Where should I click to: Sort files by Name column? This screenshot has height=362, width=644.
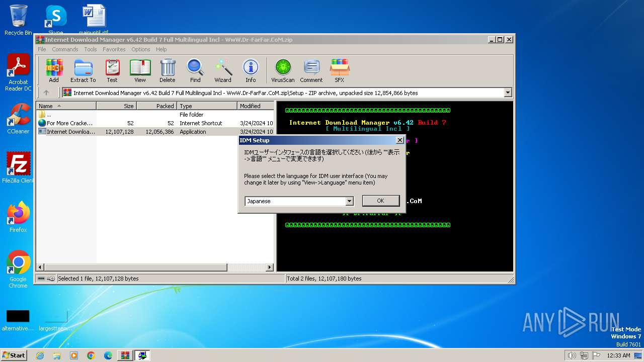pyautogui.click(x=66, y=106)
